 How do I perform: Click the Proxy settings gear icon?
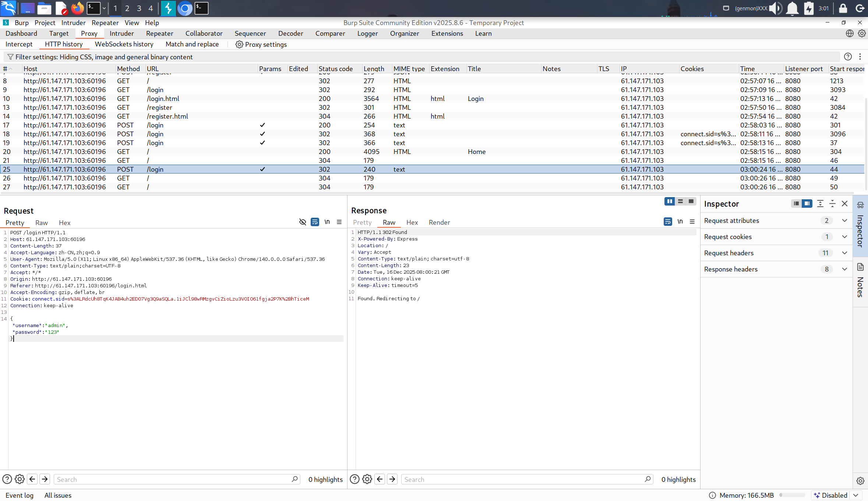coord(239,44)
